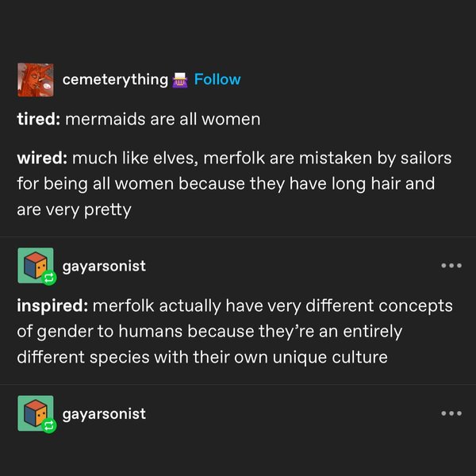Open three-dot menu on bottom gayarsonist reblog
476x476 pixels.
pos(451,413)
